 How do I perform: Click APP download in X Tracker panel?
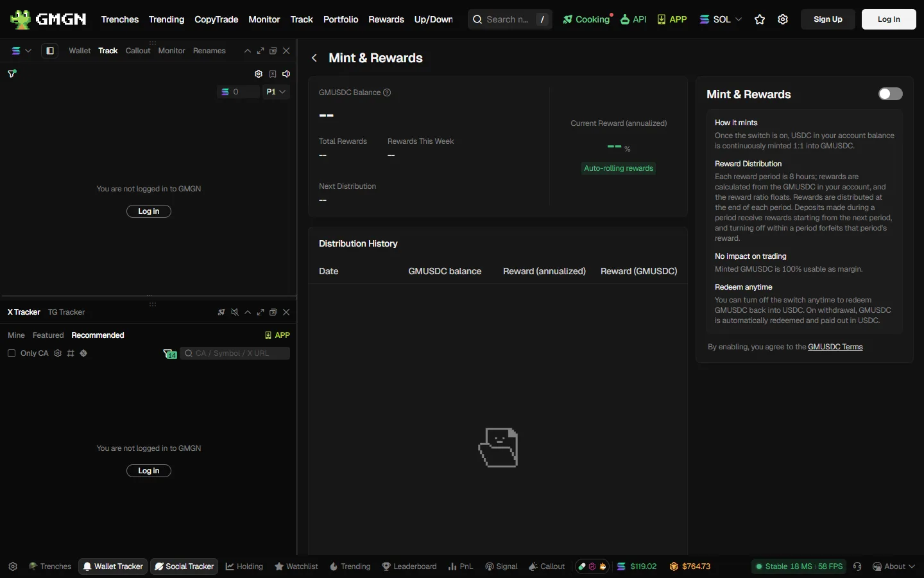(x=277, y=335)
